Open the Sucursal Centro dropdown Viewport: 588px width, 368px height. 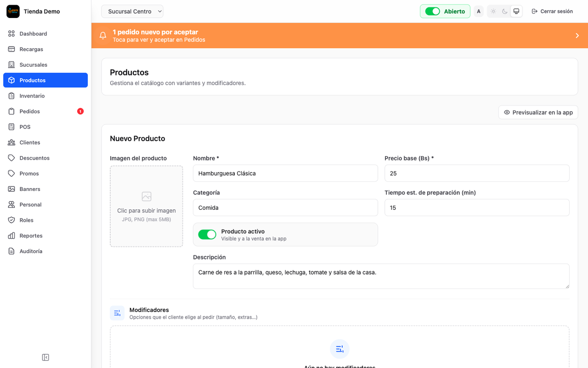pos(132,11)
